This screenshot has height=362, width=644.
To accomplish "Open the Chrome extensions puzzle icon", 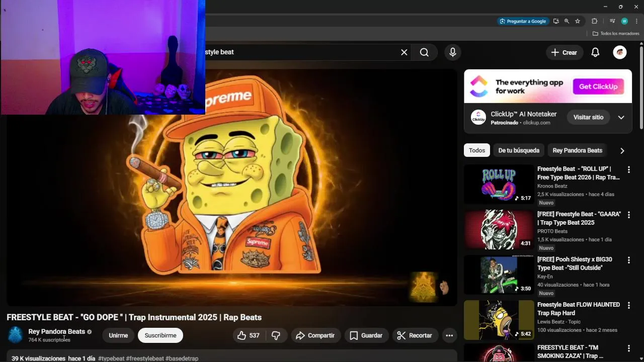I will point(594,21).
